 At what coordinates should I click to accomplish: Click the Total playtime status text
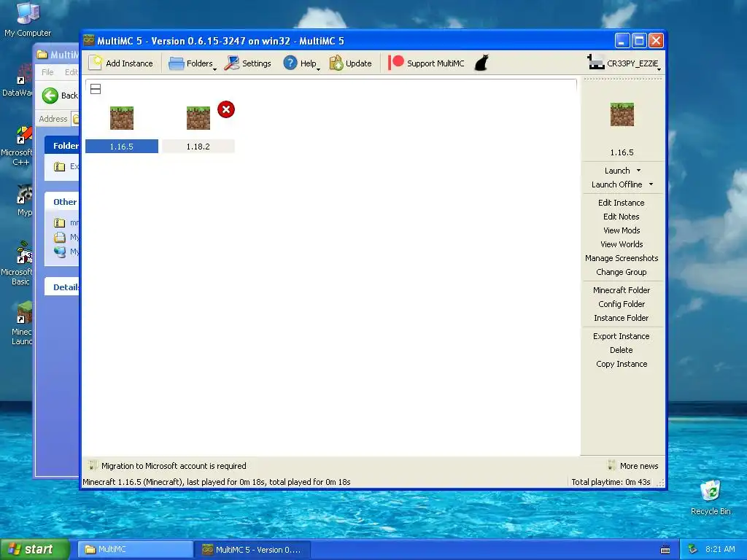tap(611, 482)
